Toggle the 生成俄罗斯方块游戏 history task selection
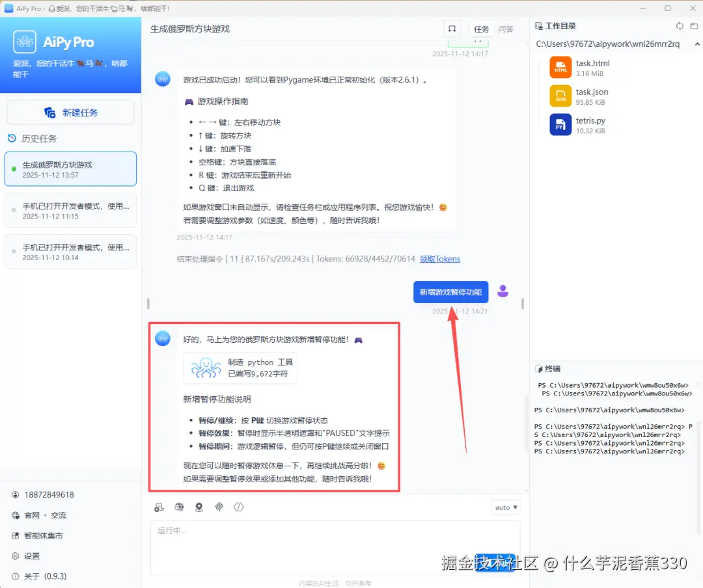 [70, 168]
